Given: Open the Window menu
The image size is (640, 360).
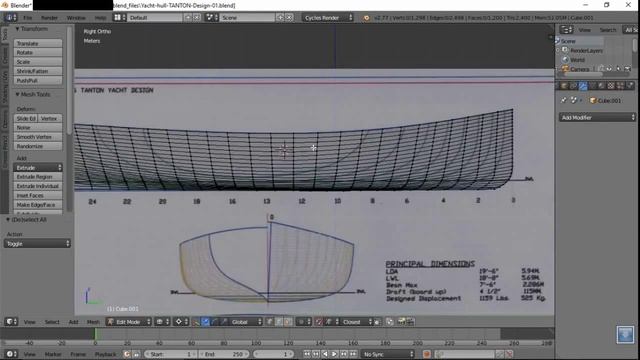Looking at the screenshot, I should 76,18.
